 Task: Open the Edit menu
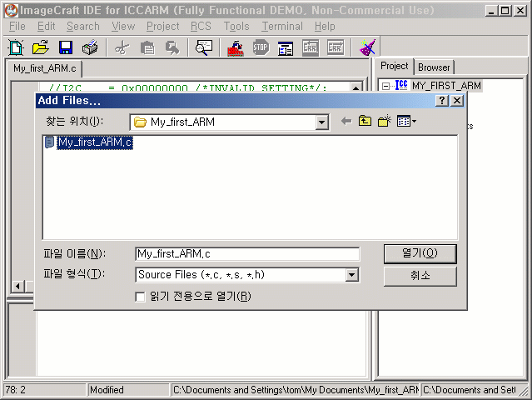(46, 27)
